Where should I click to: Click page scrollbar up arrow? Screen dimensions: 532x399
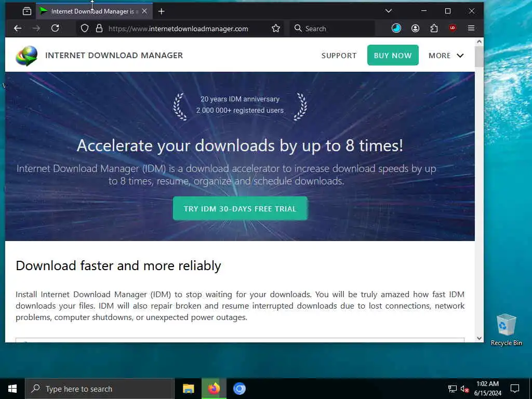click(x=479, y=42)
